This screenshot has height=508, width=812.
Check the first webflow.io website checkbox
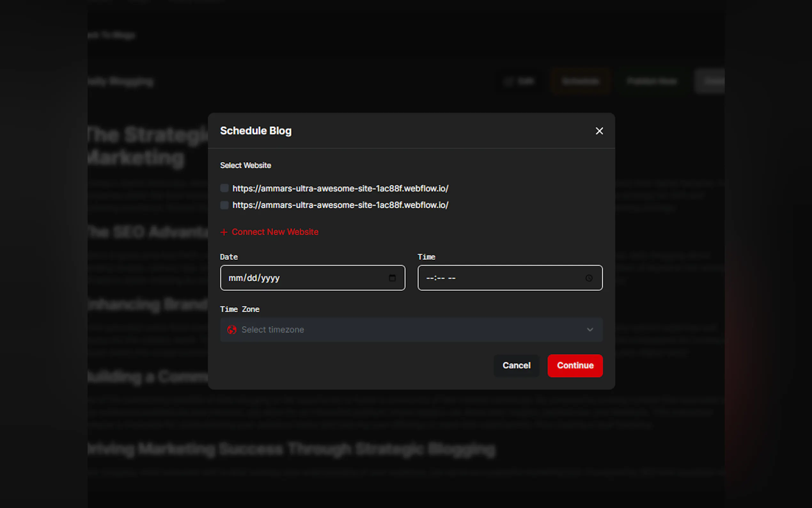(224, 188)
